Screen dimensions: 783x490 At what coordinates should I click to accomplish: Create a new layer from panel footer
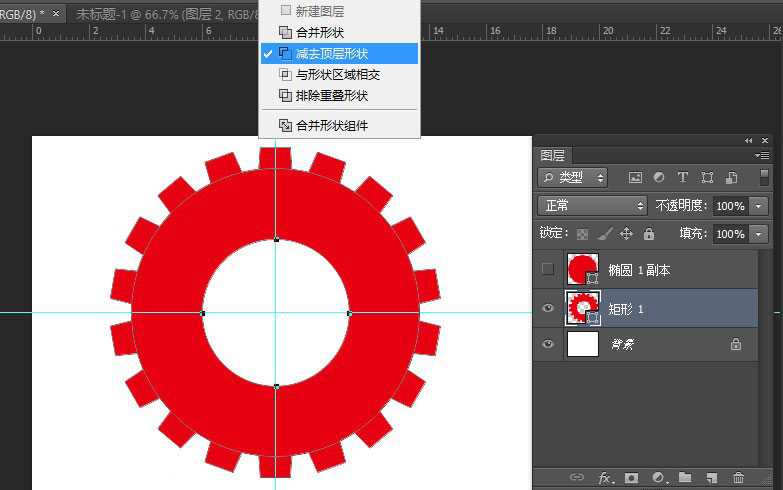(x=712, y=479)
